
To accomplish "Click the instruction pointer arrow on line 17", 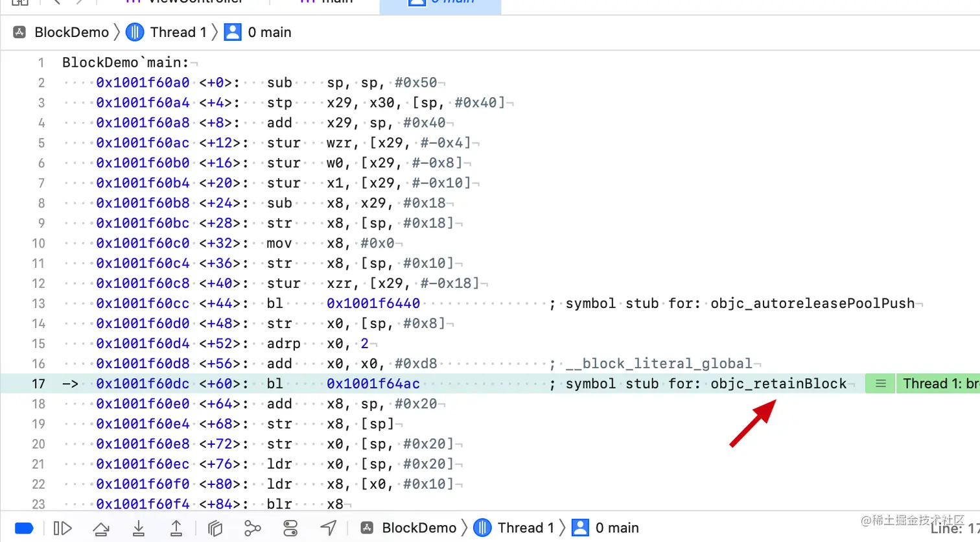I will point(70,384).
